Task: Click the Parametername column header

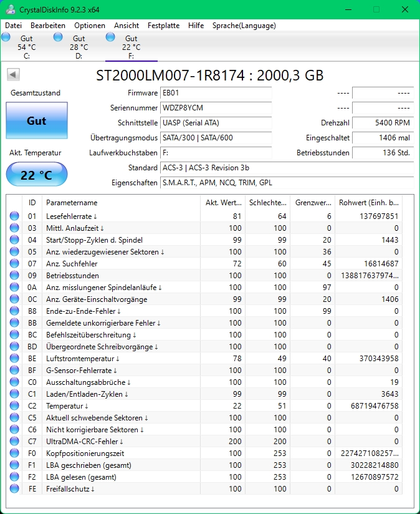Action: [x=121, y=202]
